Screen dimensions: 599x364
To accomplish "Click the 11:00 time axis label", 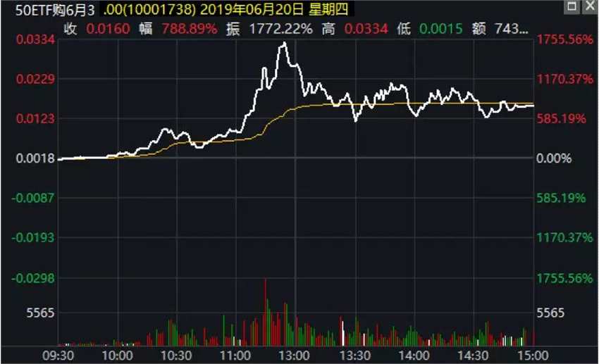I will pyautogui.click(x=235, y=356).
